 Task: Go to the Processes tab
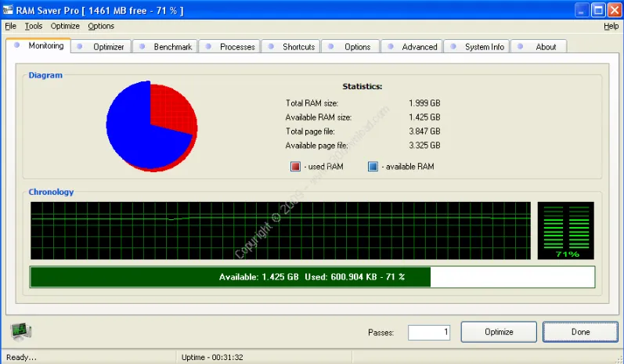[x=229, y=46]
